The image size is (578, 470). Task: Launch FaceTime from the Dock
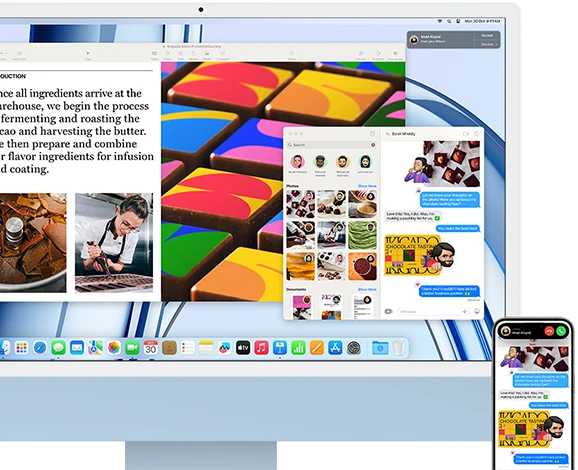tap(132, 348)
